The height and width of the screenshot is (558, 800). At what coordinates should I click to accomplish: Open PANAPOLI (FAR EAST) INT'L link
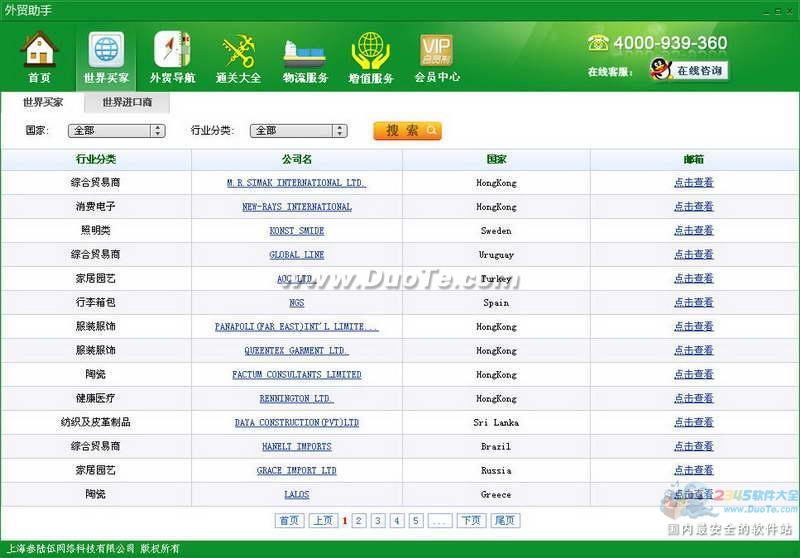coord(297,326)
